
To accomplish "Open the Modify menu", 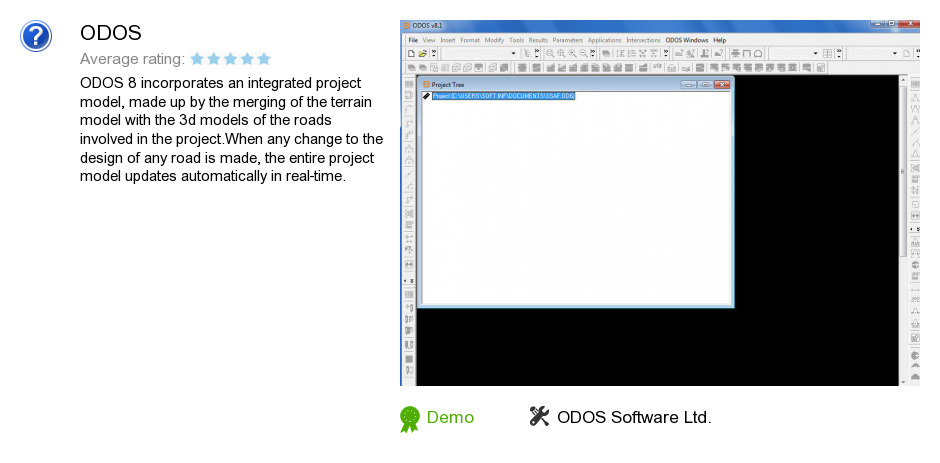I will pyautogui.click(x=494, y=40).
